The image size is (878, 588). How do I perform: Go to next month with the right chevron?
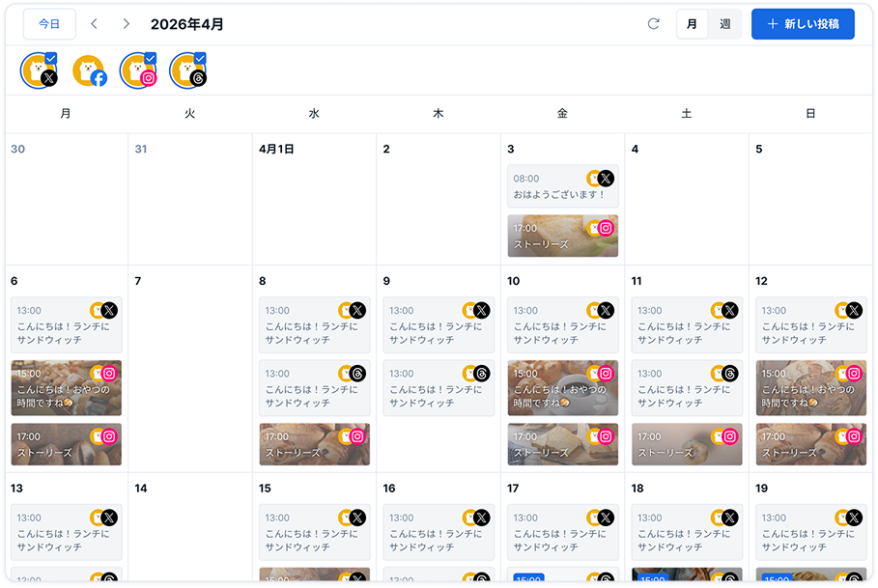(x=125, y=23)
